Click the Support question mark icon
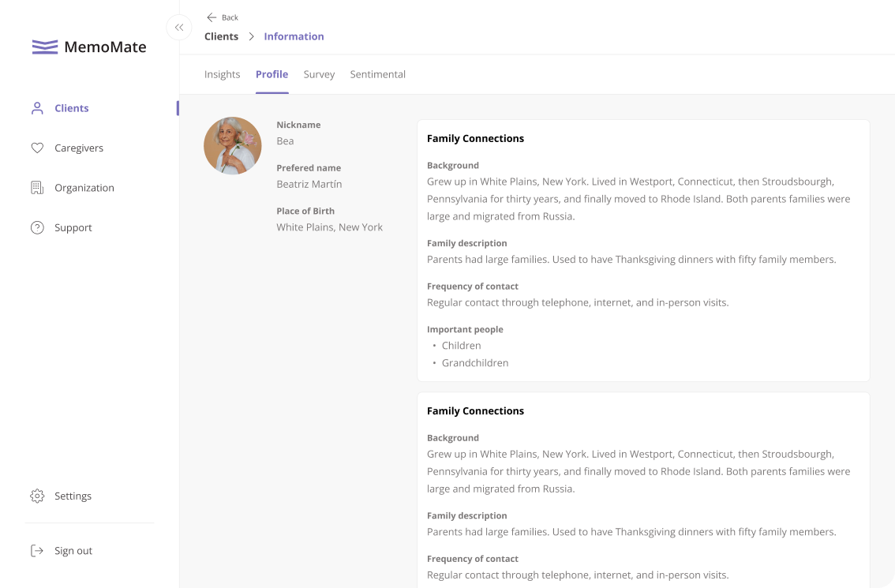Screen dimensions: 895x588 (x=37, y=227)
